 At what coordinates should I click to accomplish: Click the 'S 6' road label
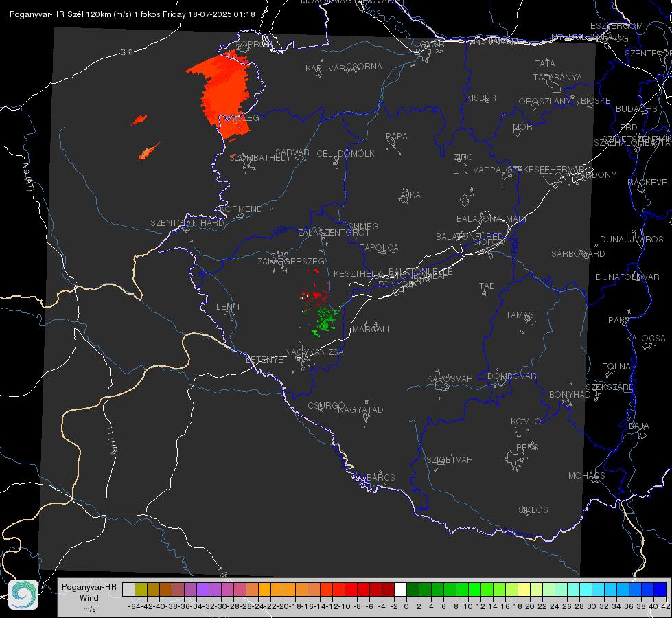(x=127, y=52)
